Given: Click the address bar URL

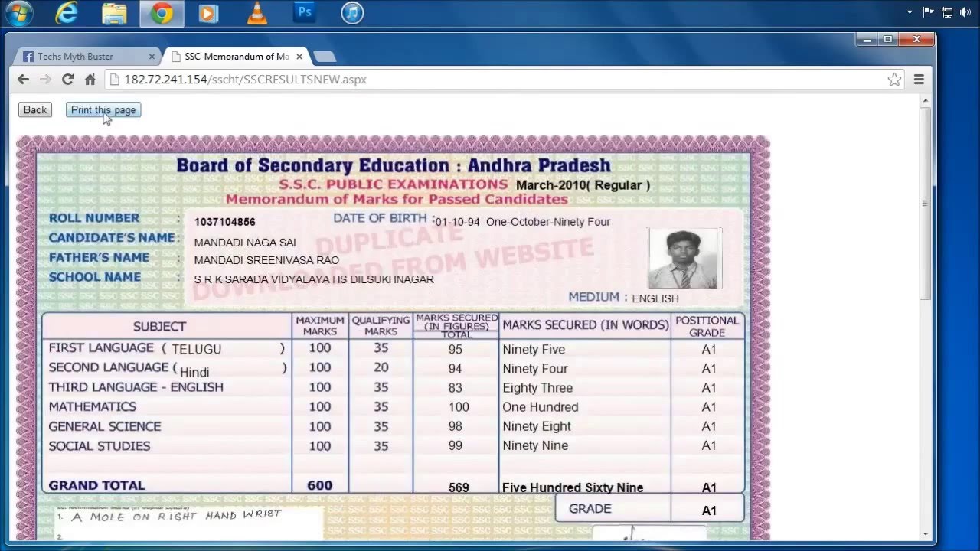Looking at the screenshot, I should (x=245, y=80).
